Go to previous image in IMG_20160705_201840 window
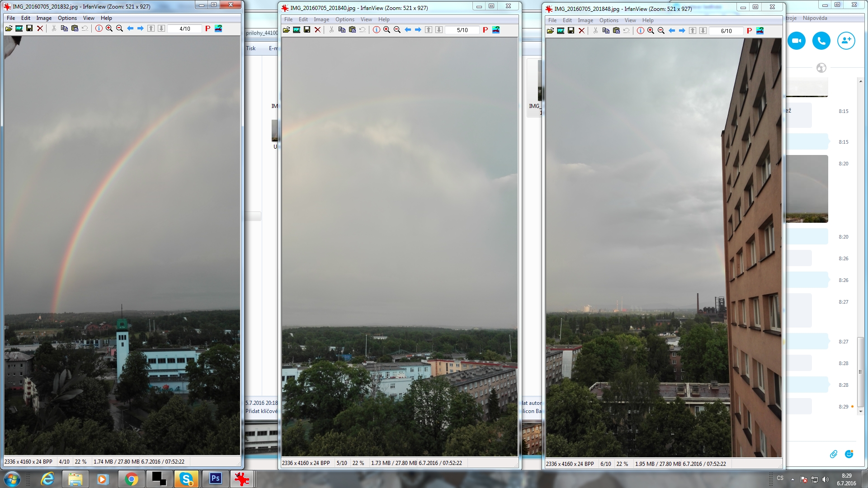 coord(408,30)
